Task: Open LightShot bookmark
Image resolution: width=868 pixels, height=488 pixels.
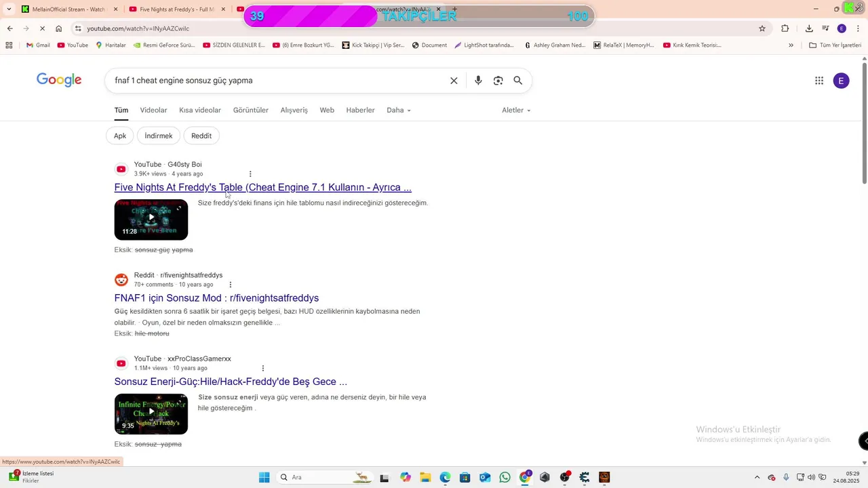Action: [x=484, y=45]
